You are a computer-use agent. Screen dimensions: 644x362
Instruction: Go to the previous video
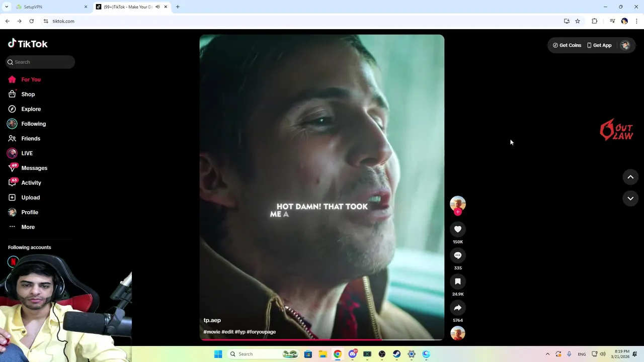coord(630,177)
